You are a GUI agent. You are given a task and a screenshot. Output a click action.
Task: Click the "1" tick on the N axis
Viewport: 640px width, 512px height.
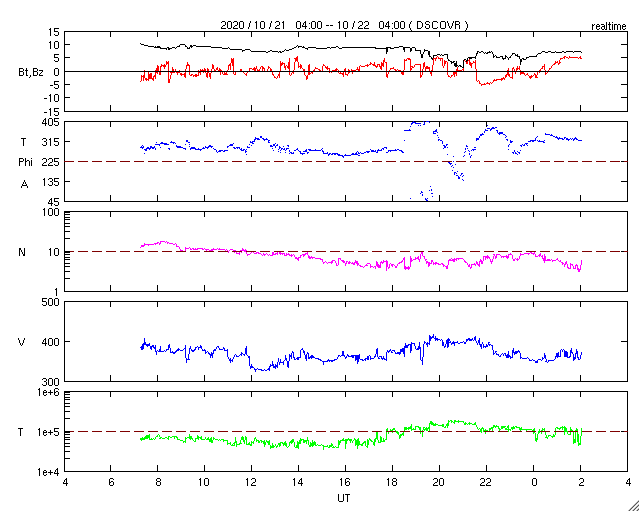[58, 292]
